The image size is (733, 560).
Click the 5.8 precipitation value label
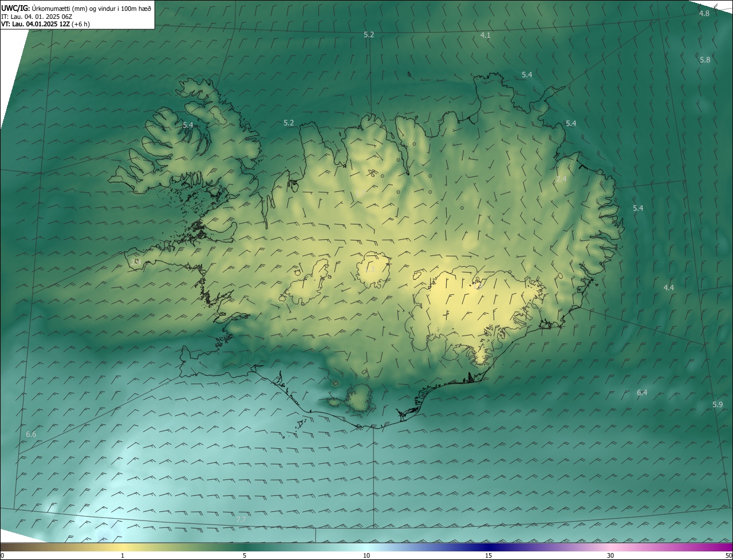[x=705, y=60]
